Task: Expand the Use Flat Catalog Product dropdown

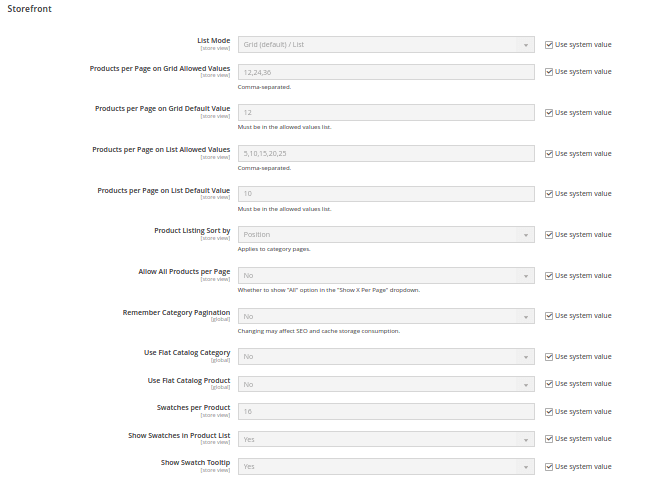Action: point(385,384)
